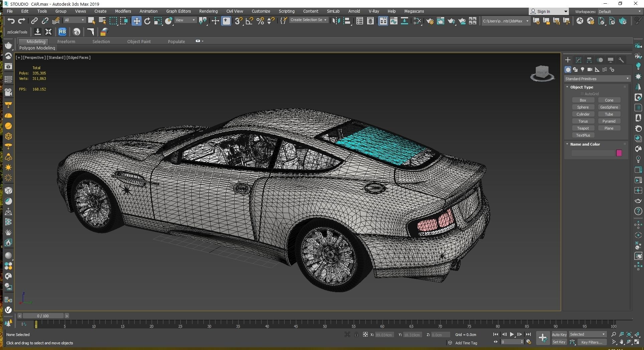This screenshot has width=644, height=350.
Task: Click the Mirror tool icon
Action: click(x=336, y=21)
